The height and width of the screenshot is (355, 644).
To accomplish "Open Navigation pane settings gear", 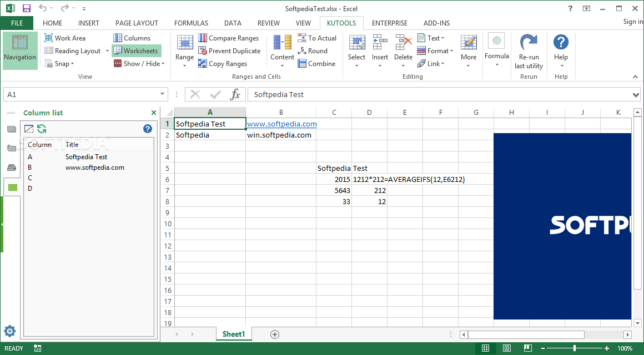I will coord(9,331).
